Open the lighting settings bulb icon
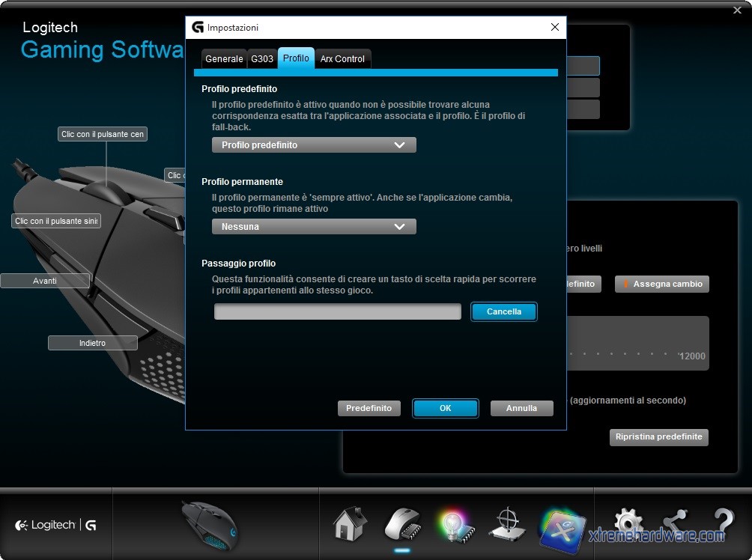Image resolution: width=752 pixels, height=560 pixels. tap(453, 523)
